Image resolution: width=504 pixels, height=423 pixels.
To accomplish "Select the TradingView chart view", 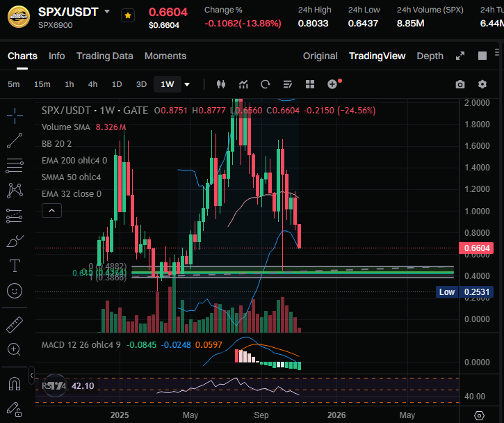I will (377, 56).
